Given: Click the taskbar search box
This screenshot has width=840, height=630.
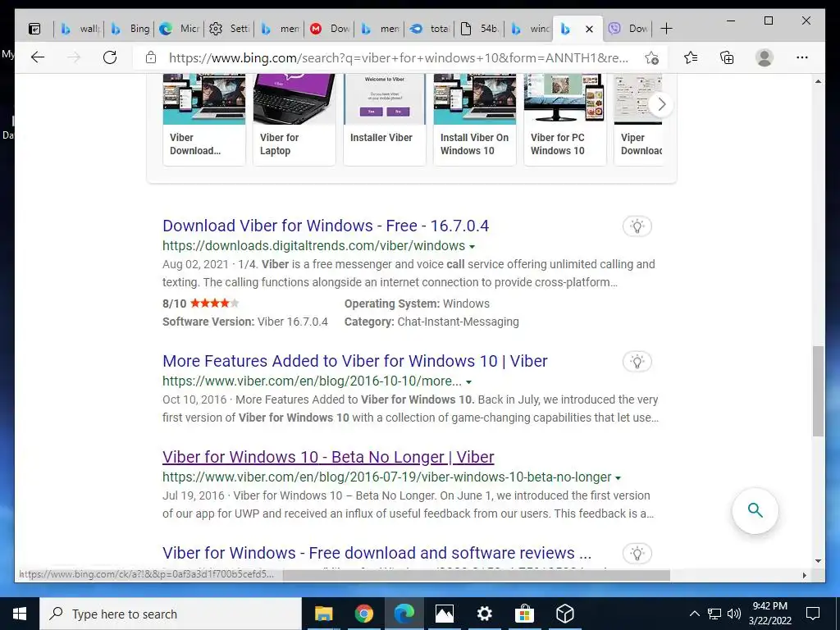Looking at the screenshot, I should (x=171, y=614).
